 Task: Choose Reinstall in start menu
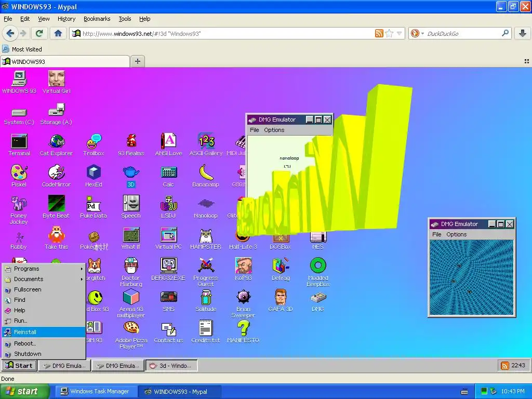44,332
